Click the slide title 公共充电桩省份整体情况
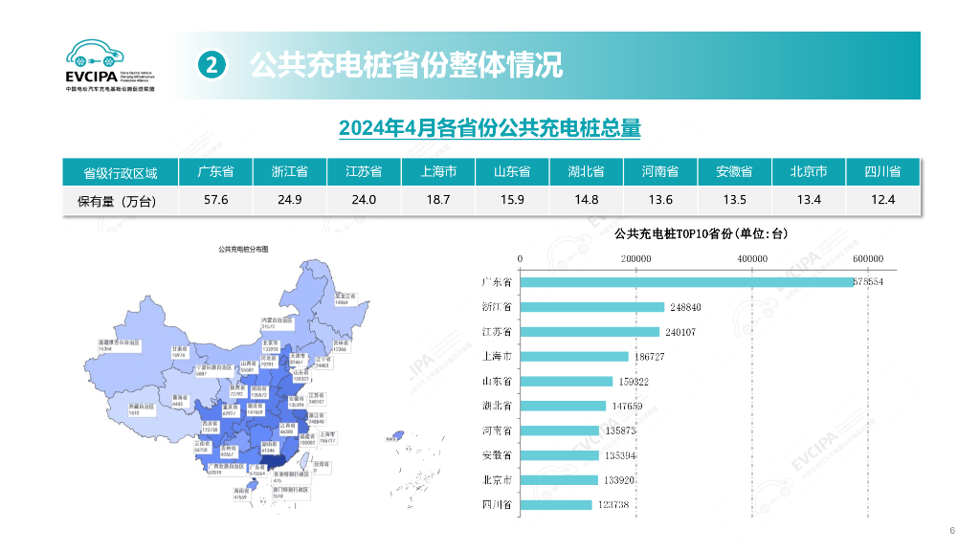 [x=410, y=66]
